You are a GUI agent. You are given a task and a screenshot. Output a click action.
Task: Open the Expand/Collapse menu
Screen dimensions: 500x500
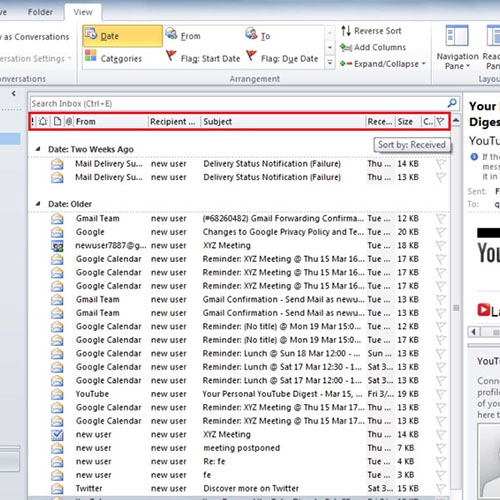click(383, 64)
